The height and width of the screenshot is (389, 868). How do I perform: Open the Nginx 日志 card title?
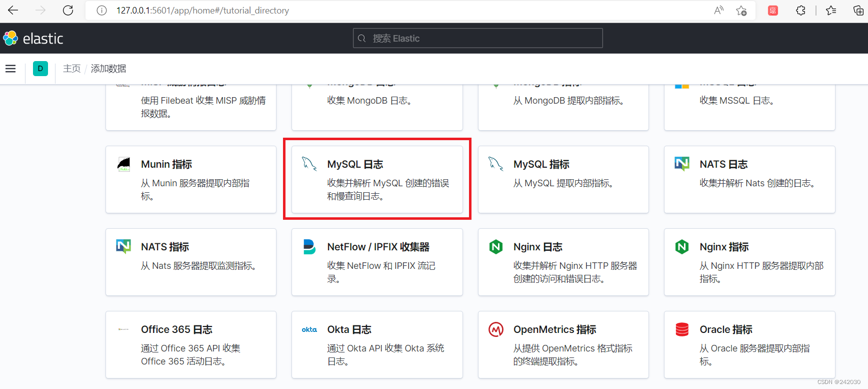[538, 247]
